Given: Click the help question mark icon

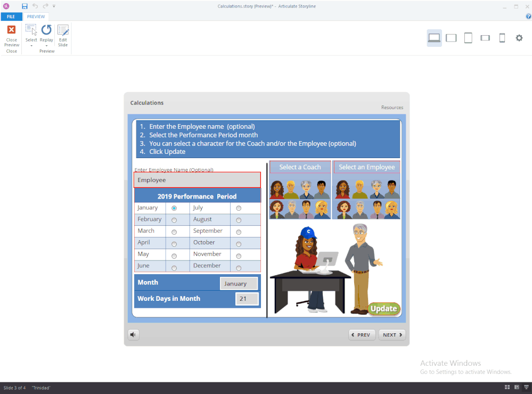Looking at the screenshot, I should (528, 17).
